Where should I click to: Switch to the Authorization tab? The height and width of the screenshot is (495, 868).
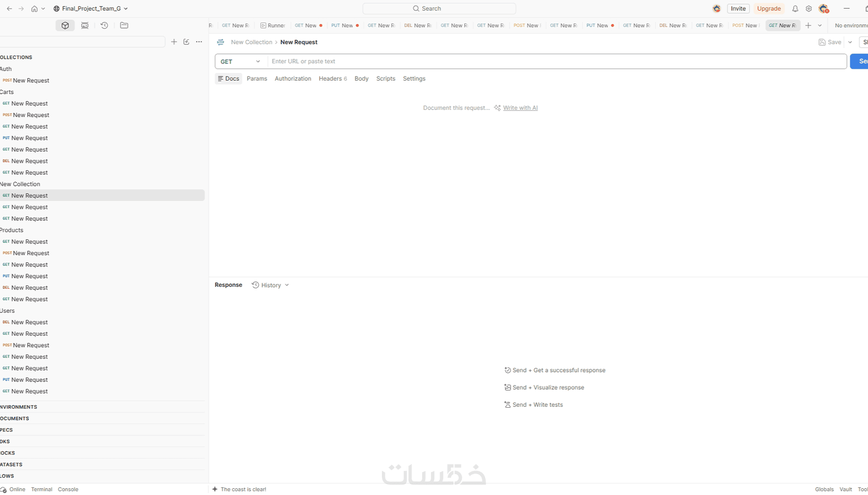(293, 79)
